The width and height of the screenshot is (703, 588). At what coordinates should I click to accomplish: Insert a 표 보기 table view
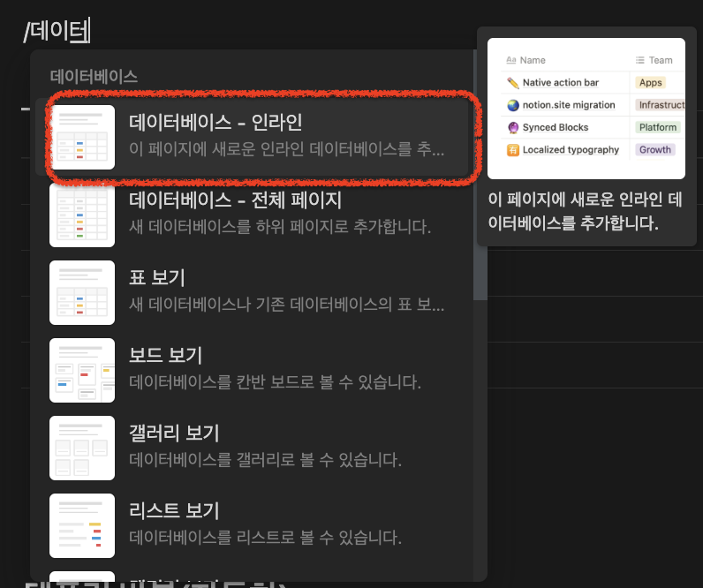click(x=287, y=291)
